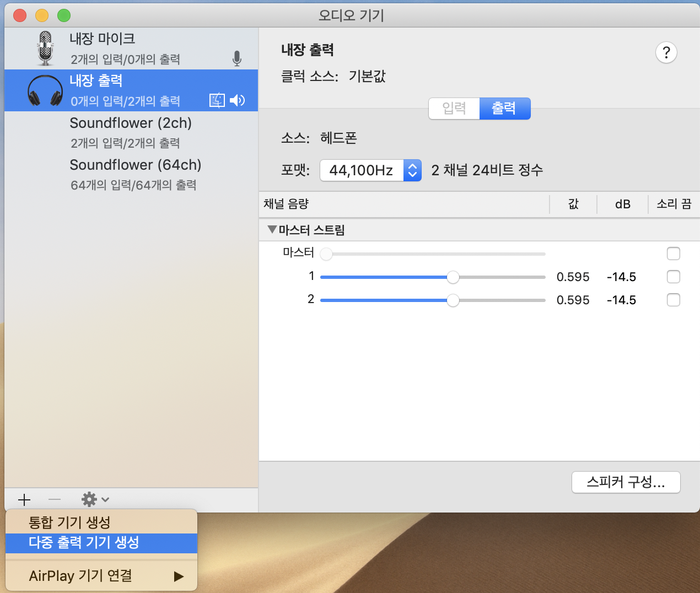Image resolution: width=700 pixels, height=593 pixels.
Task: Click the 내장 출력 headphones device icon
Action: [x=45, y=91]
